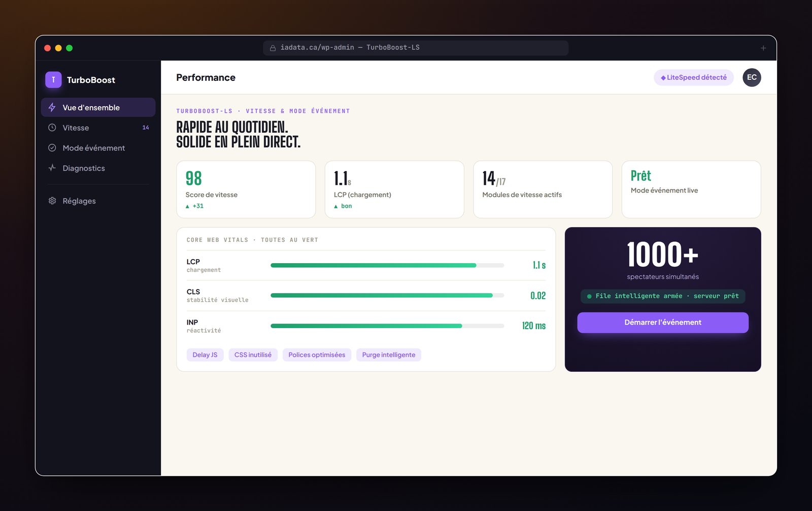Click the padlock icon in the address bar

click(273, 48)
